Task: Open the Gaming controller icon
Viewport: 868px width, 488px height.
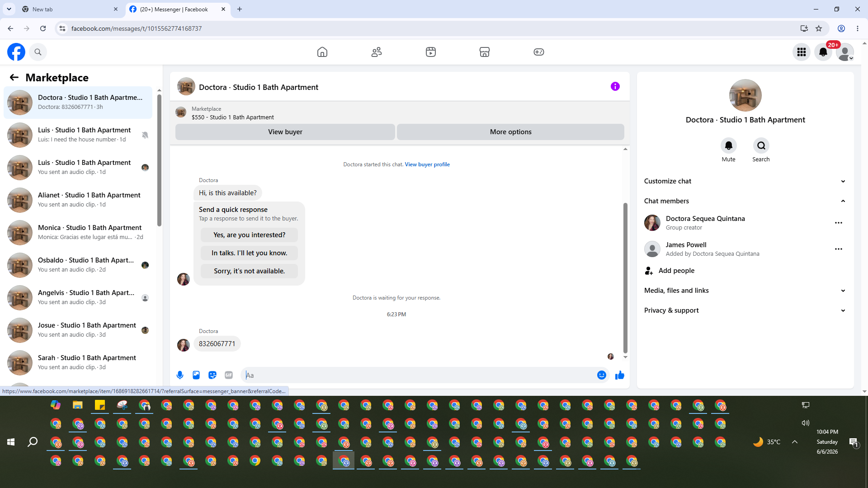Action: 539,52
